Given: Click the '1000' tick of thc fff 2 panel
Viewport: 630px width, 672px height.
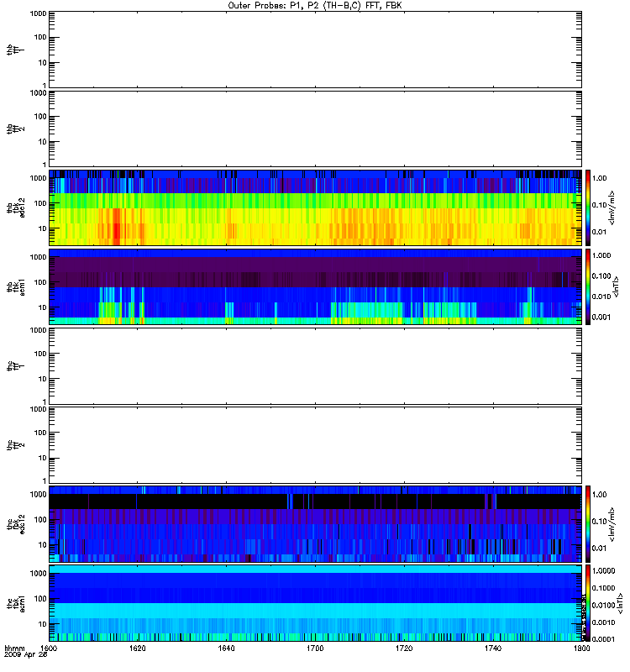Looking at the screenshot, I should [38, 409].
